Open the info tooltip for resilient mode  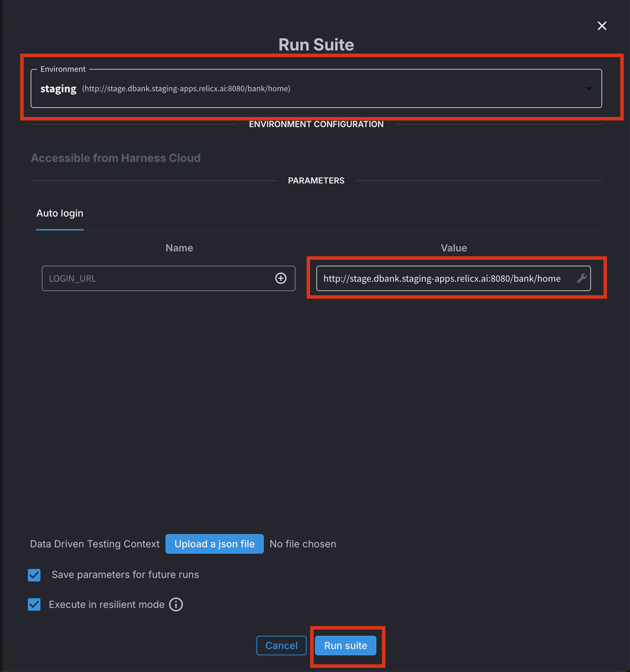click(x=176, y=604)
